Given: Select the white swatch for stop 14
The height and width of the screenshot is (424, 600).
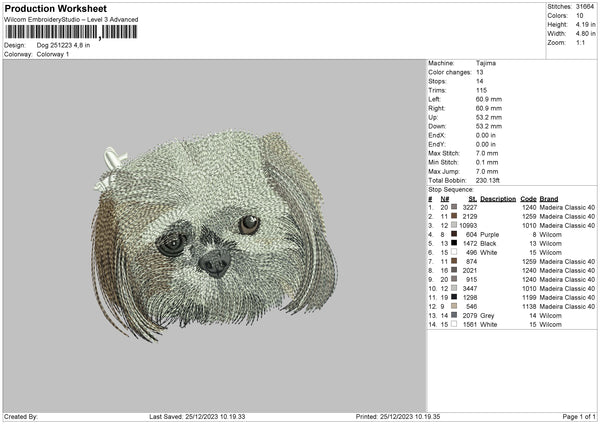Looking at the screenshot, I should [x=454, y=324].
